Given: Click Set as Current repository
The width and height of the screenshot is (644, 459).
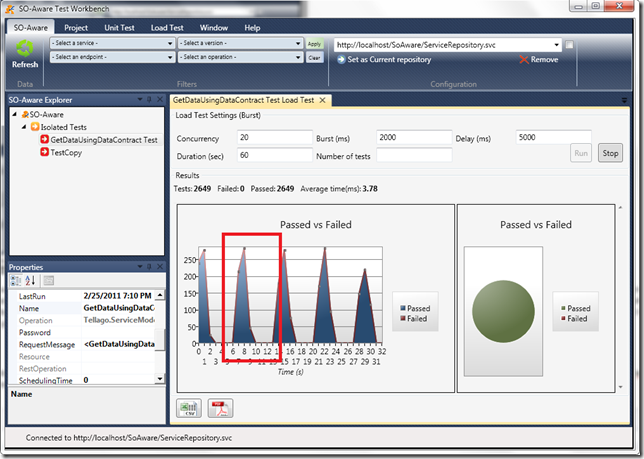Looking at the screenshot, I should pyautogui.click(x=389, y=60).
